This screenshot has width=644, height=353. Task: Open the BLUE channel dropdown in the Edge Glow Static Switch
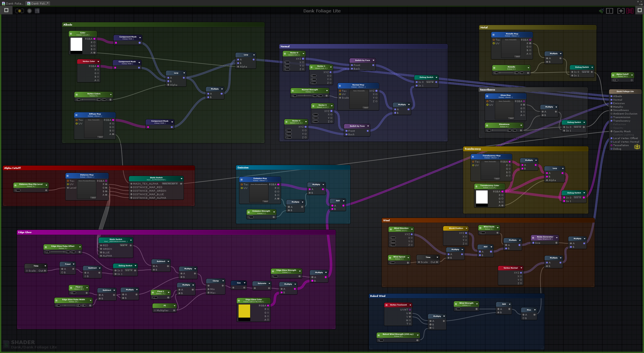(123, 246)
